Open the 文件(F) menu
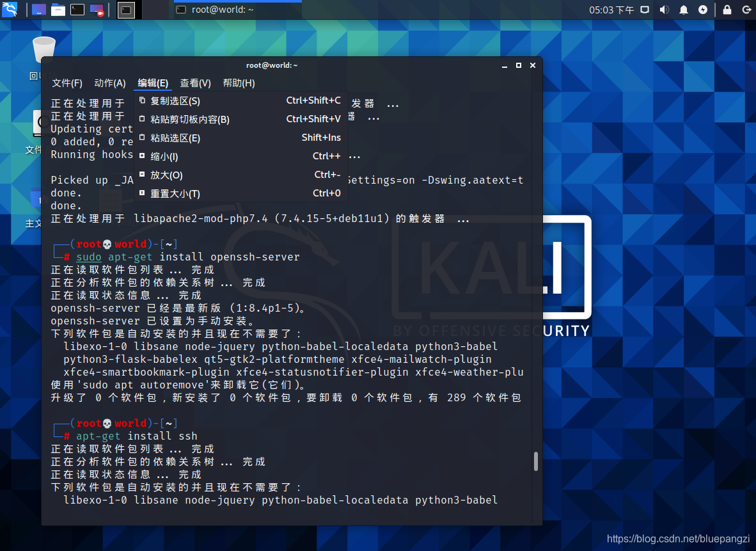 (x=67, y=83)
